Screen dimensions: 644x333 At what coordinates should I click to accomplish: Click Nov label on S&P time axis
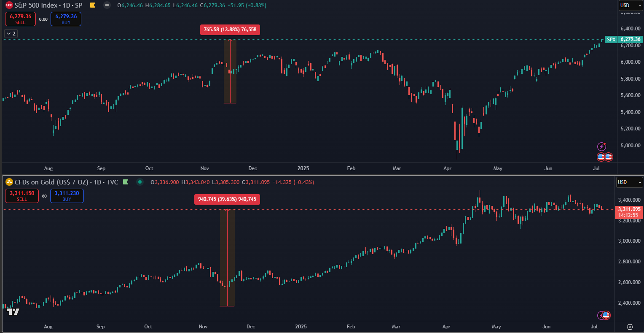[204, 168]
